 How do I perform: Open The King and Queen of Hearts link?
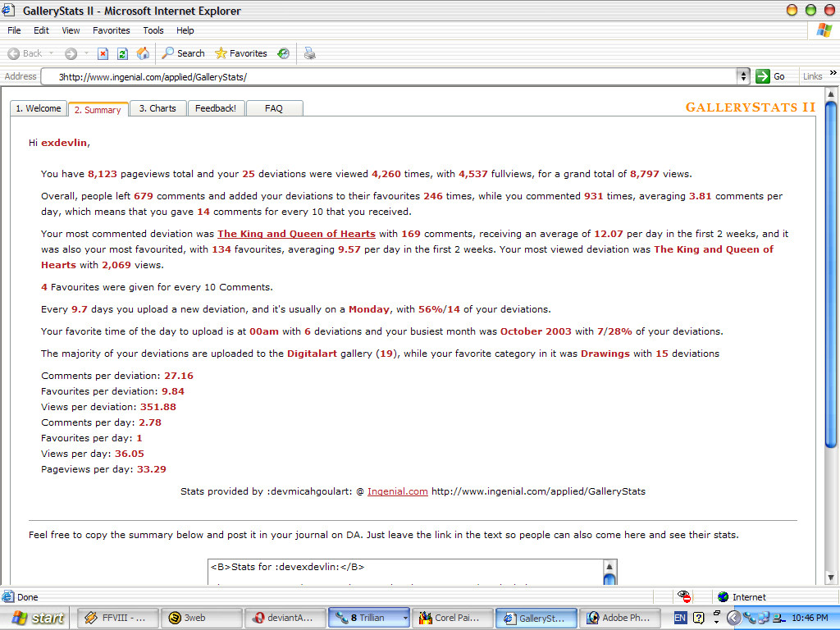296,234
